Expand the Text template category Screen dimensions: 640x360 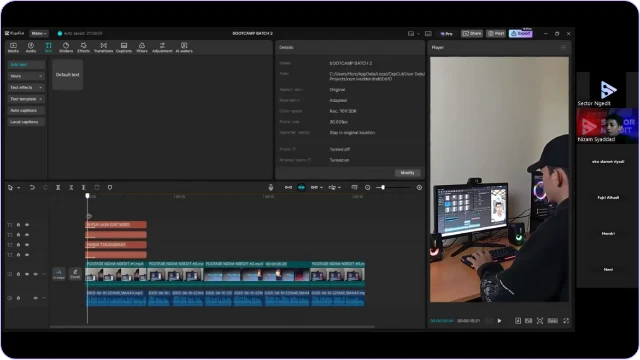tap(26, 99)
